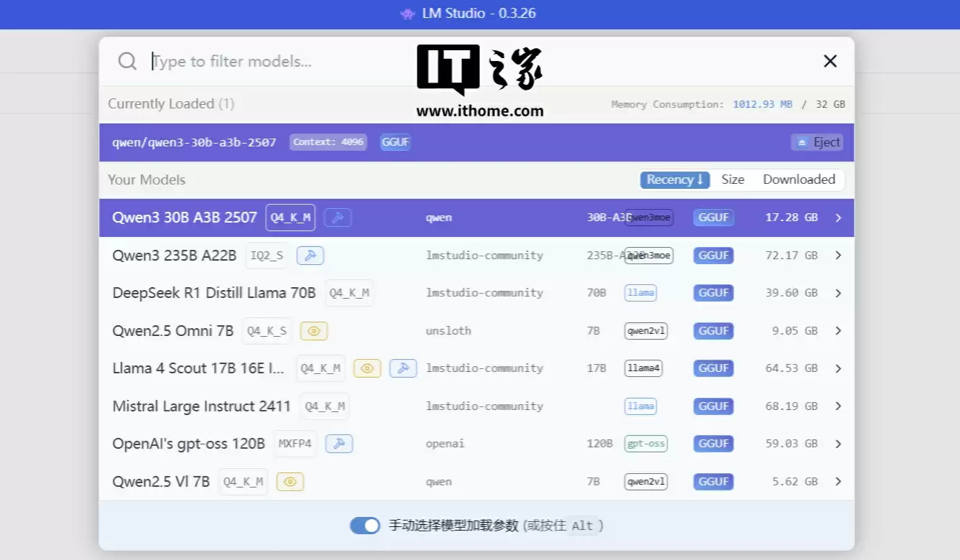Click the Q4_K_M quantization badge on DeepSeek R1
Image resolution: width=960 pixels, height=560 pixels.
[349, 292]
